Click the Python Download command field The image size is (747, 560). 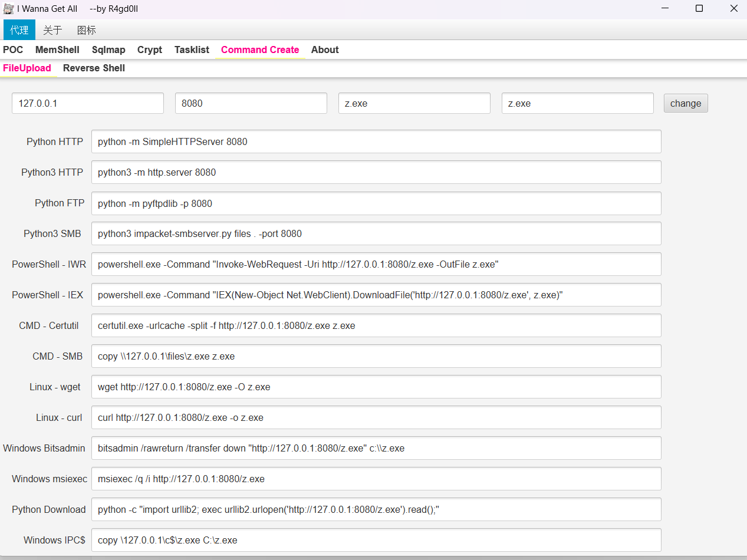376,509
